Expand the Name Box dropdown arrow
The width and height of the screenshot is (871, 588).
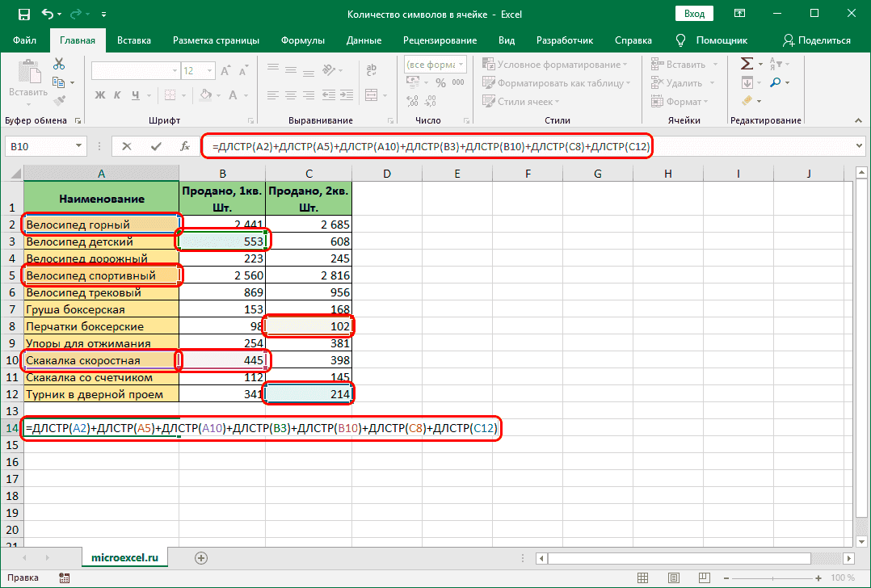(x=79, y=146)
